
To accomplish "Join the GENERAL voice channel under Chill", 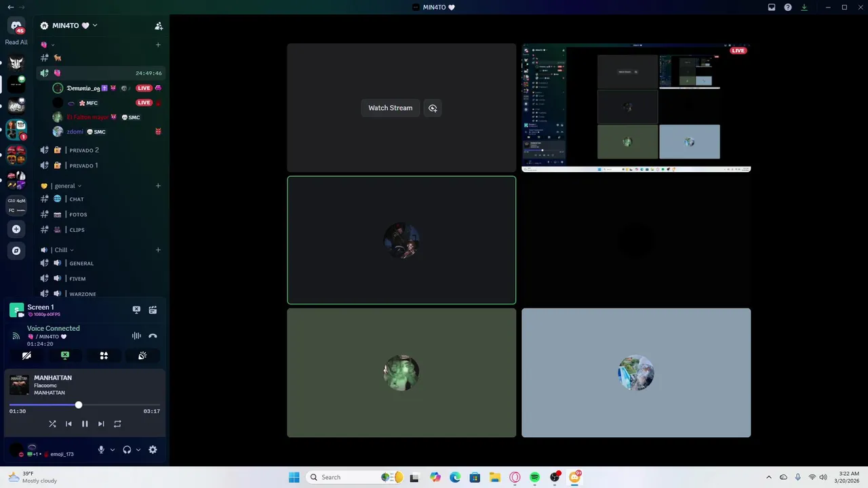I will click(100, 263).
